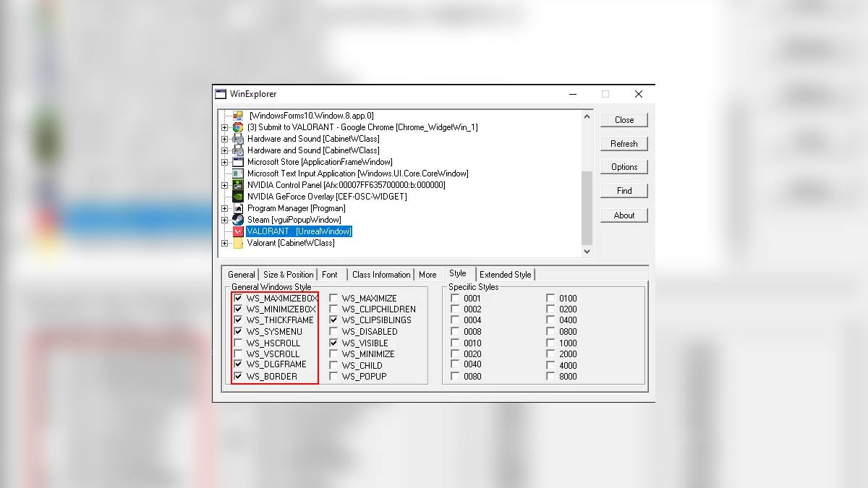This screenshot has width=868, height=488.
Task: Click first Hardware and Sound icon
Action: [x=238, y=139]
